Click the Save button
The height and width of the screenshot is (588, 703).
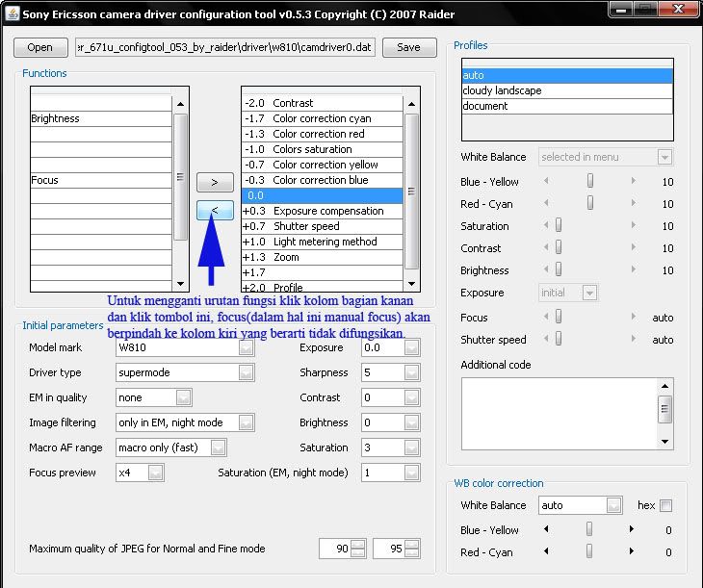tap(409, 47)
